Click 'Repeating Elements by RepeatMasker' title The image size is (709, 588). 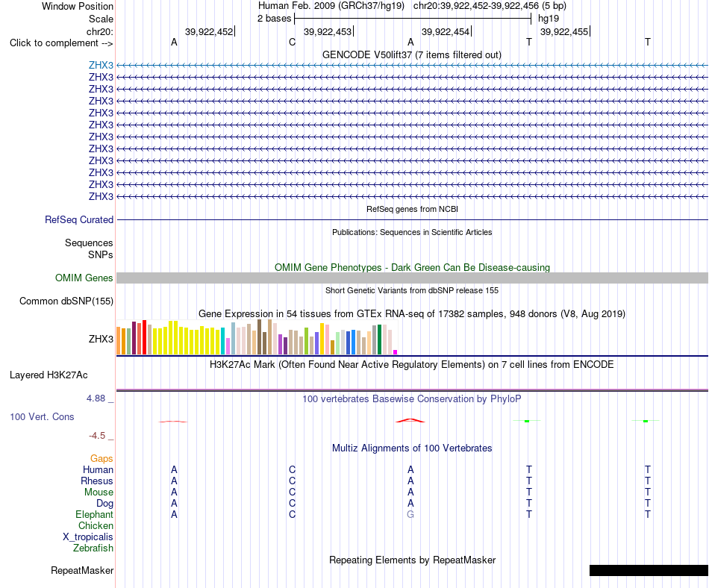point(413,560)
